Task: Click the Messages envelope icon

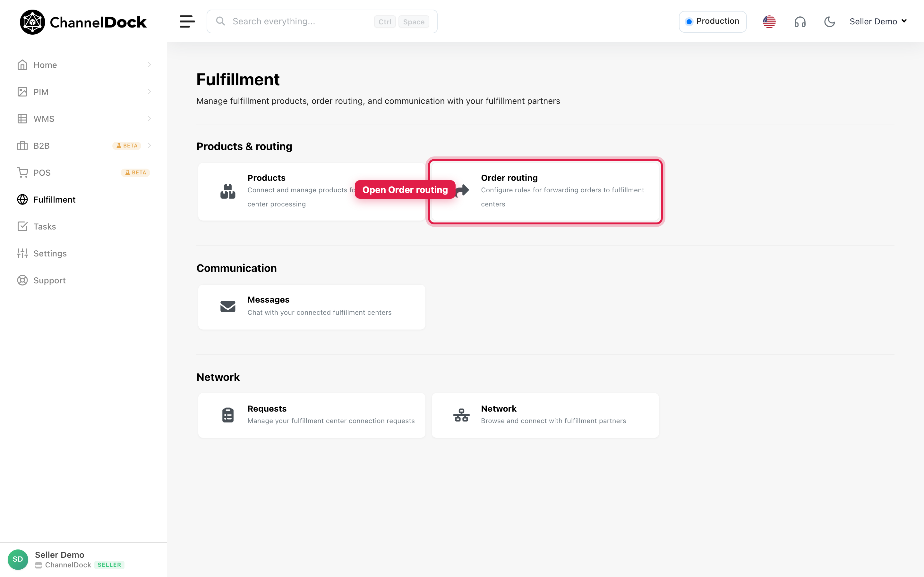Action: point(228,306)
